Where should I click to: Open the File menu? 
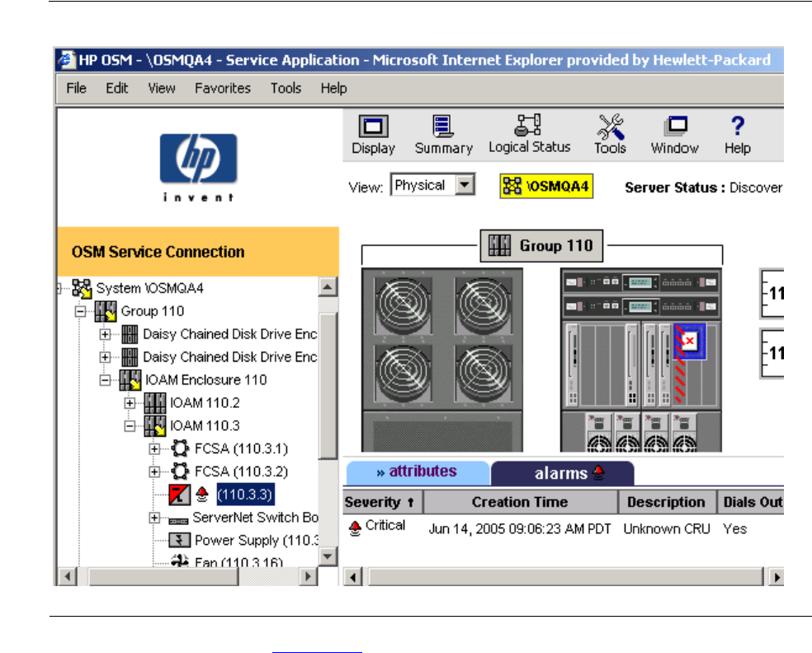[76, 88]
